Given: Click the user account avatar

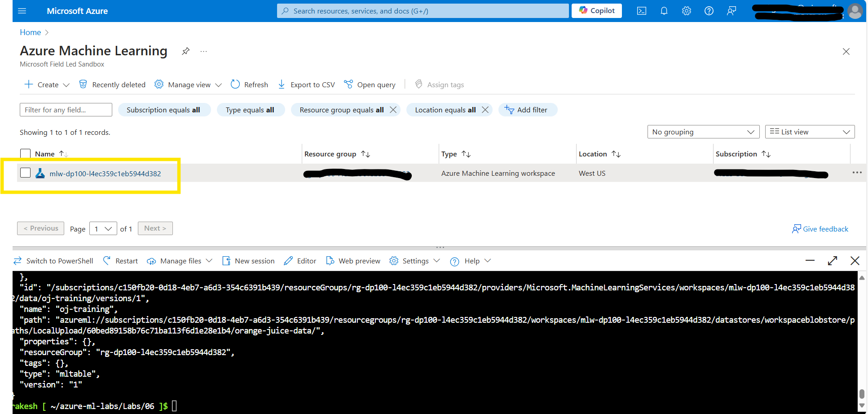Looking at the screenshot, I should click(x=855, y=11).
